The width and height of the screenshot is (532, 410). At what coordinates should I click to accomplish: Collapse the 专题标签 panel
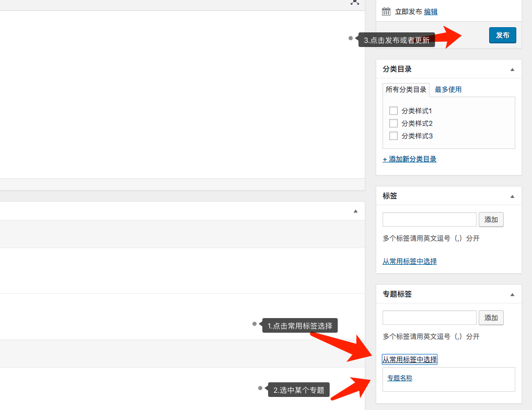pyautogui.click(x=512, y=295)
